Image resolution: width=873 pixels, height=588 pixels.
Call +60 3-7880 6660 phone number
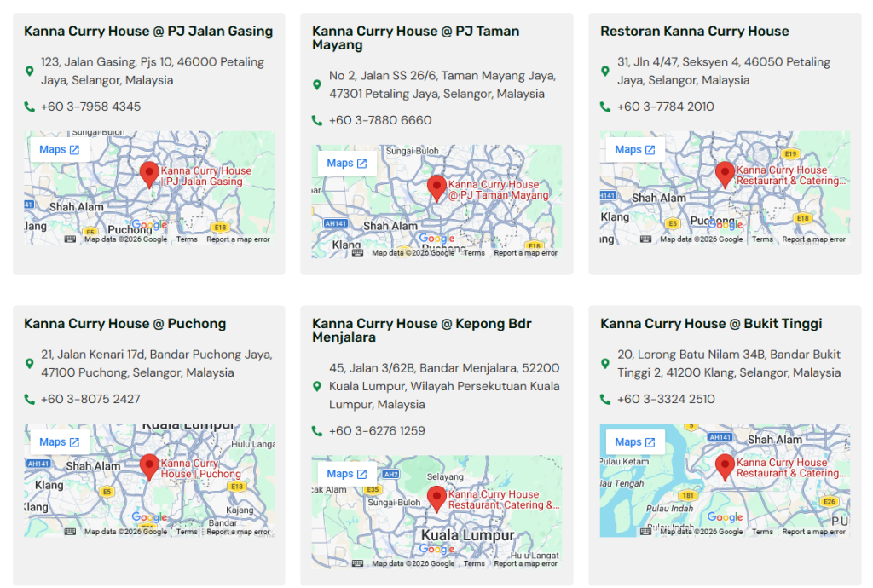(380, 120)
